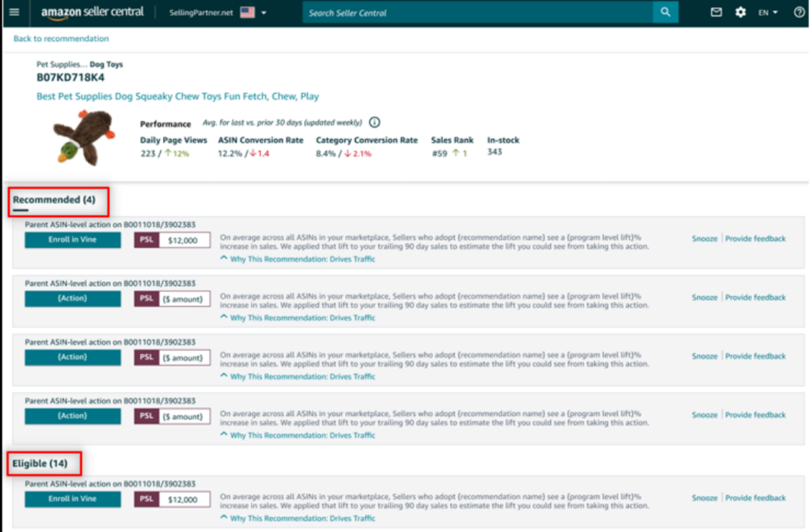This screenshot has width=812, height=532.
Task: Collapse Why This Recommendation in the Eligible row
Action: (298, 518)
